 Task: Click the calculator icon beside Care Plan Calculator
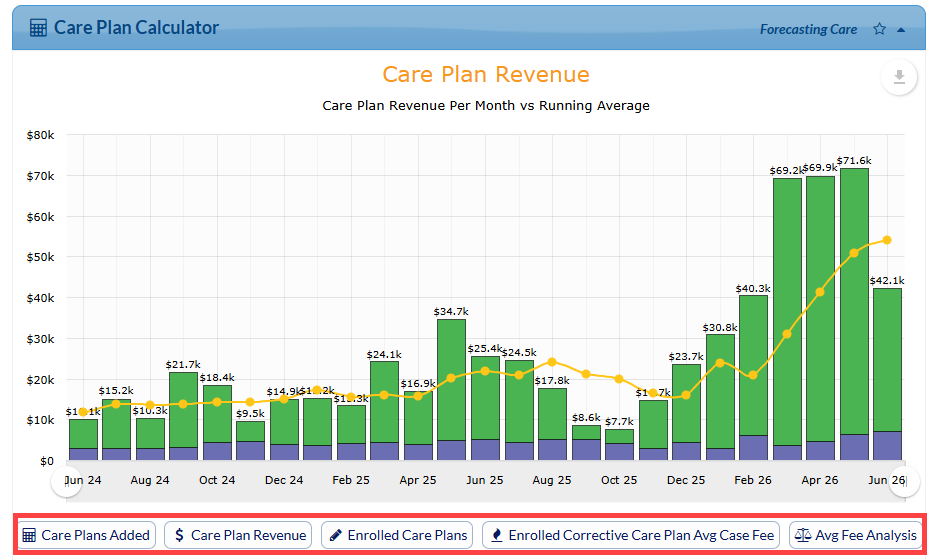point(38,28)
